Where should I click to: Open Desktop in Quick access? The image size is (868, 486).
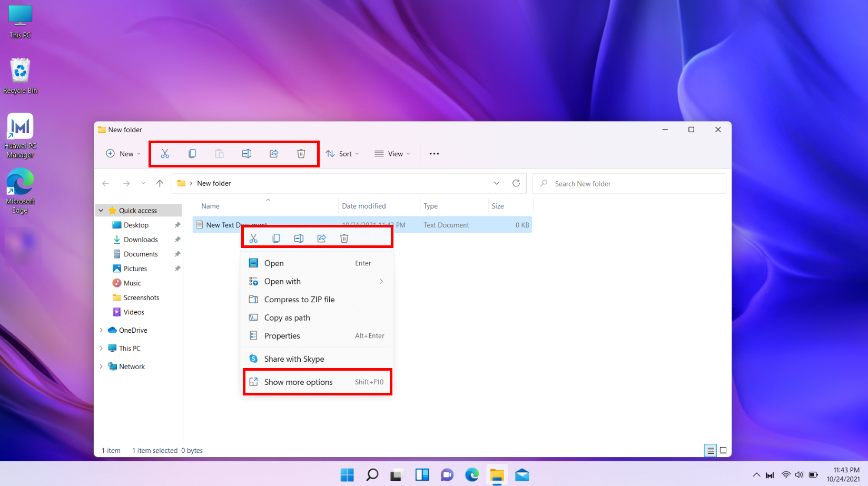coord(136,225)
